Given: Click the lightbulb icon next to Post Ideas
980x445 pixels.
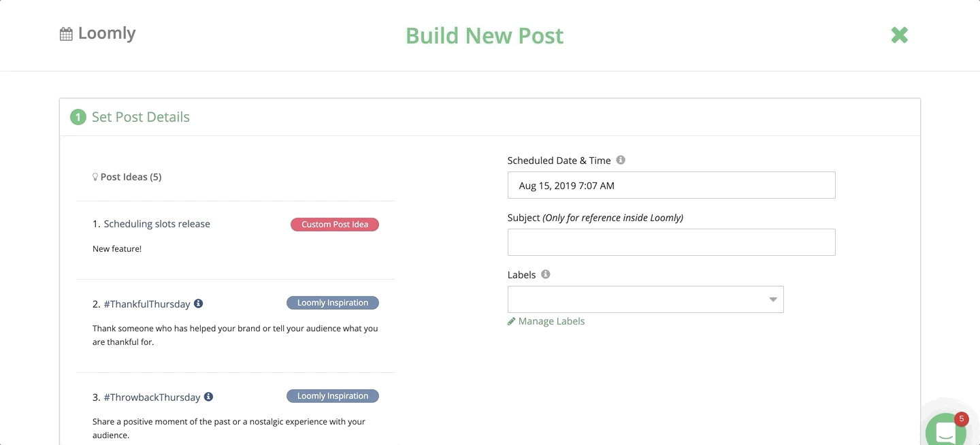Looking at the screenshot, I should coord(95,176).
